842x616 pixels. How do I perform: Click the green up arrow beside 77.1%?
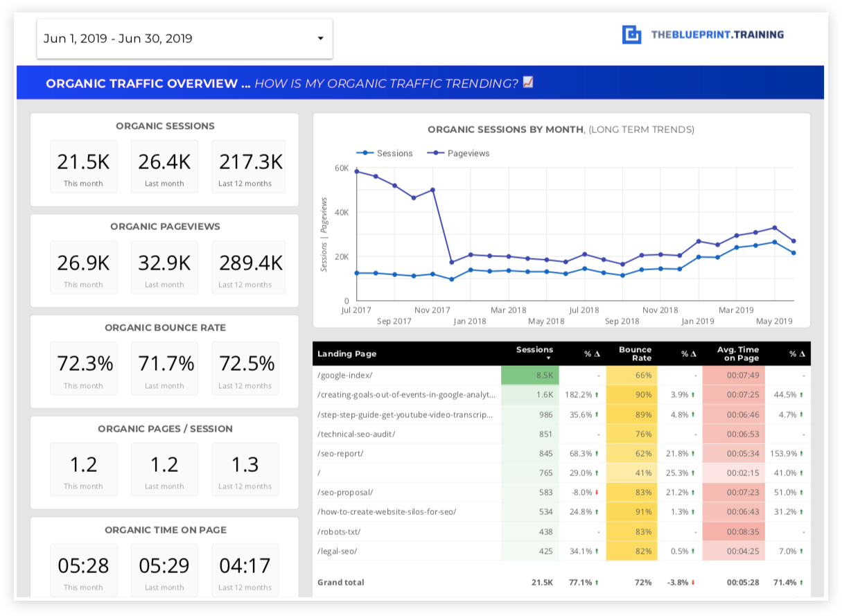(x=597, y=583)
